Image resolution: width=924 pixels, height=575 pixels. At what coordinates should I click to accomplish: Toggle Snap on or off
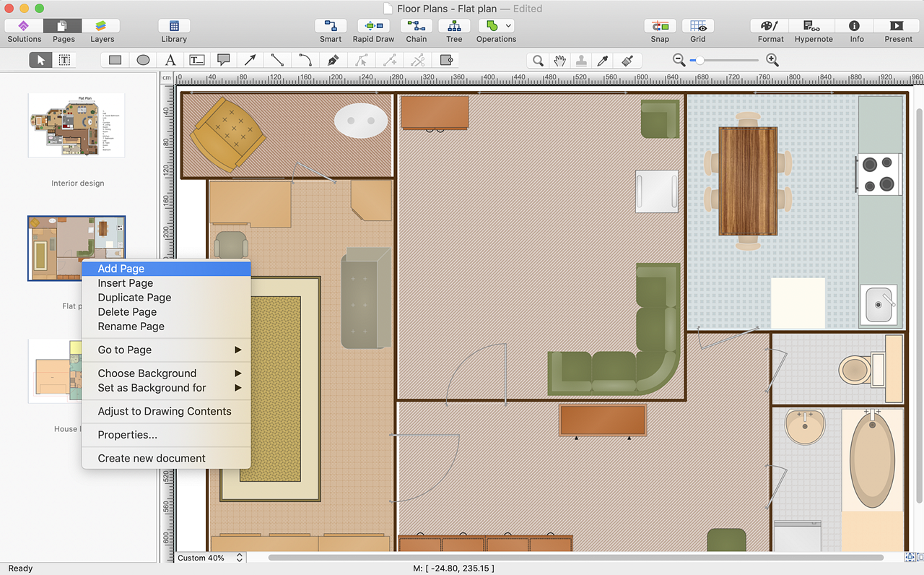coord(660,27)
